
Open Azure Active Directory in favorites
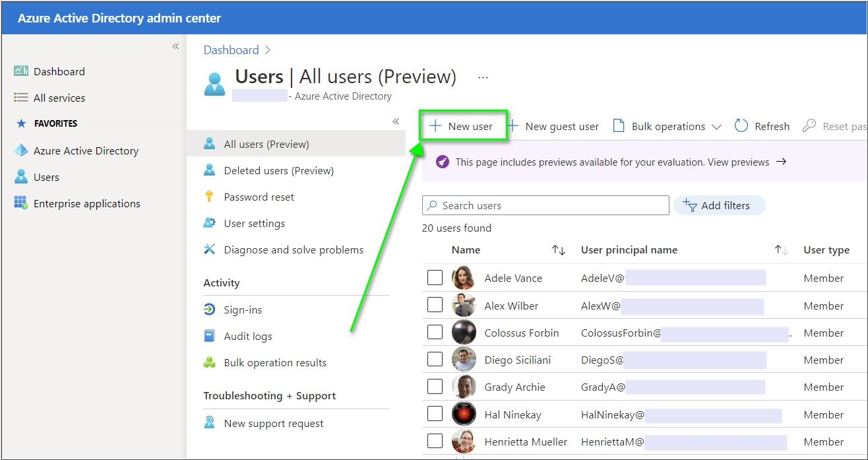coord(86,150)
